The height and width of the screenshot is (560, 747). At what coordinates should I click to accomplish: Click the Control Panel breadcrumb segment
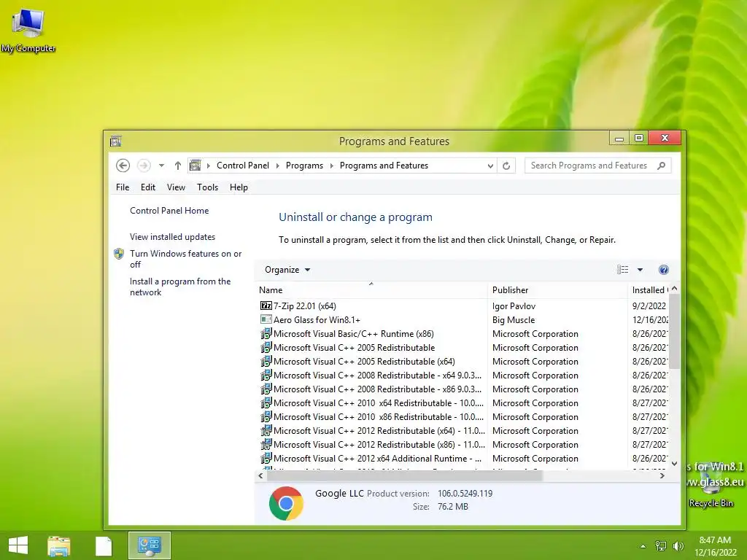(242, 166)
